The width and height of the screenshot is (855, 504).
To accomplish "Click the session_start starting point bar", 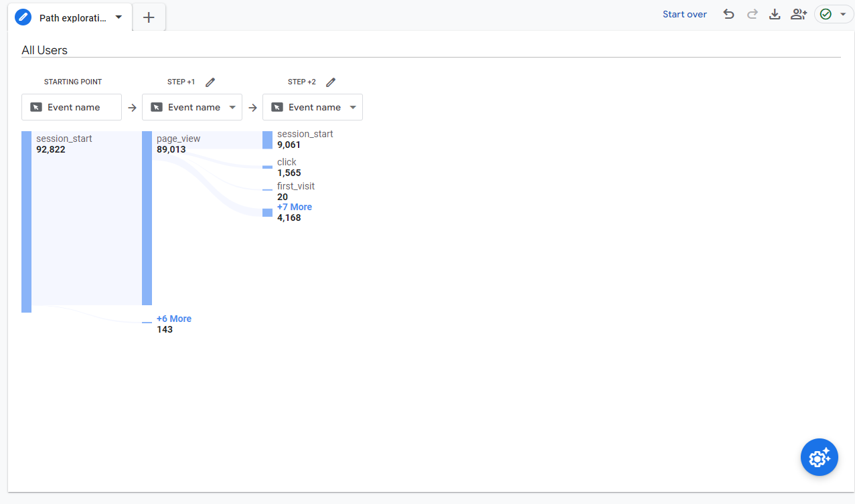I will click(x=27, y=222).
